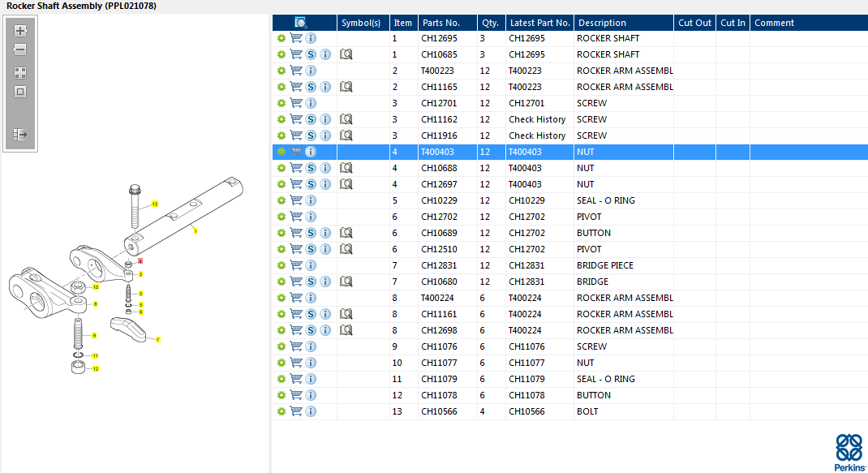The image size is (868, 473).
Task: Click callout 9 beside the screw
Action: 95,336
